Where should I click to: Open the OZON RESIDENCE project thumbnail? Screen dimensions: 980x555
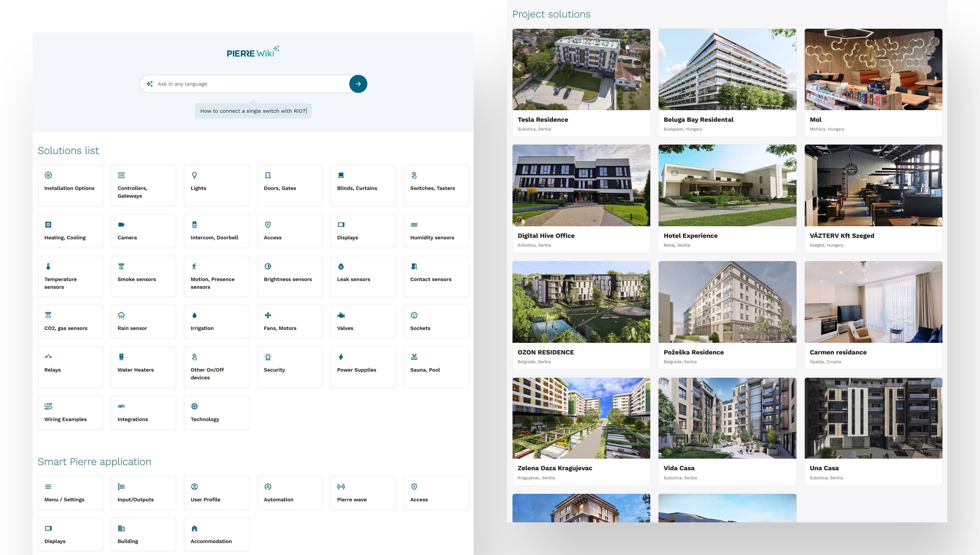point(581,302)
